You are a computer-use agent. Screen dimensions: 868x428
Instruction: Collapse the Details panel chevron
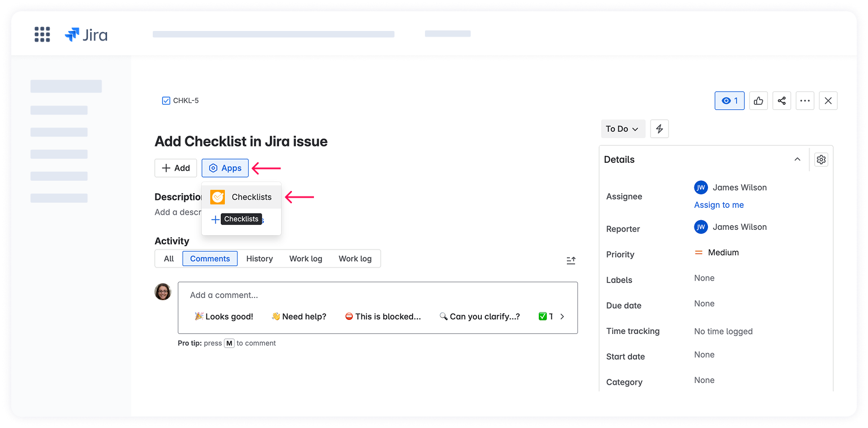[x=797, y=159]
